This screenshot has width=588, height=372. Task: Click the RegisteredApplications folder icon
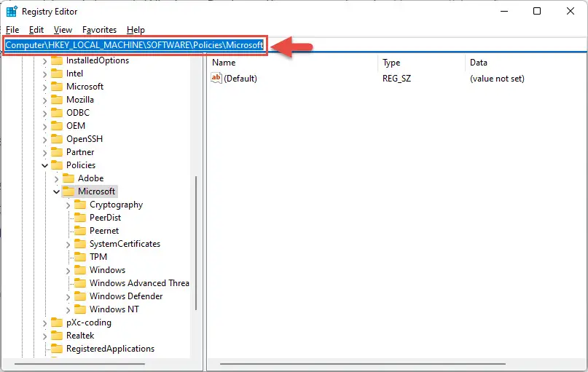pos(57,349)
